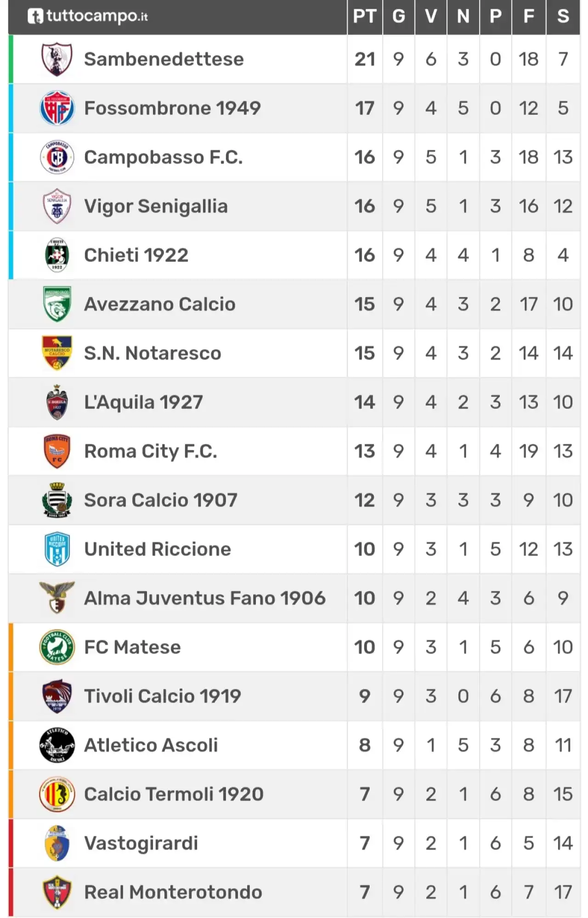588x918 pixels.
Task: Click the Sambenedettese team crest
Action: 57,59
